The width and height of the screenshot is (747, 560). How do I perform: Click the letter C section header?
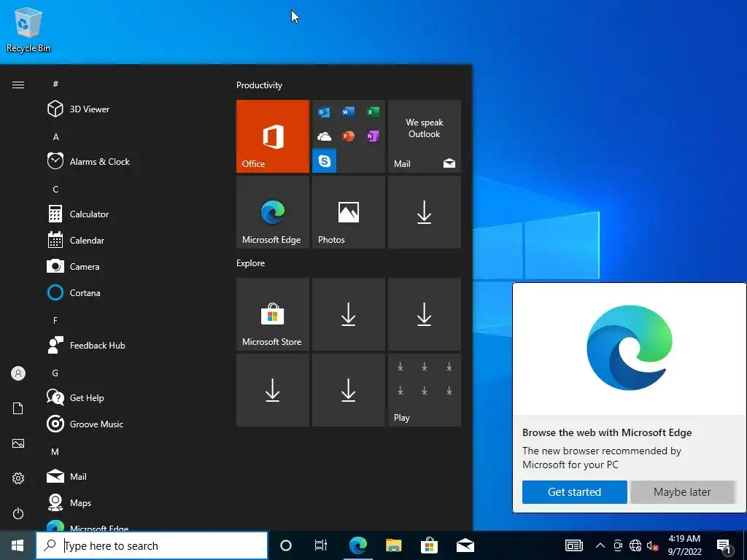(55, 189)
